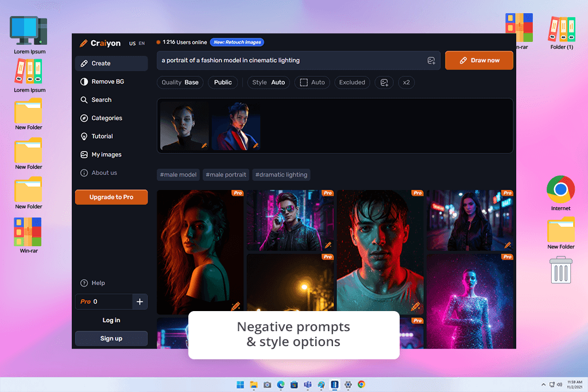Open Help in the sidebar
The image size is (588, 392).
pos(92,283)
